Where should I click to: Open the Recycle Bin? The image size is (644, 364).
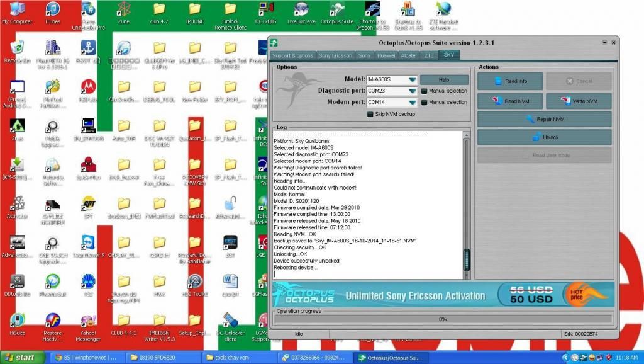[17, 52]
